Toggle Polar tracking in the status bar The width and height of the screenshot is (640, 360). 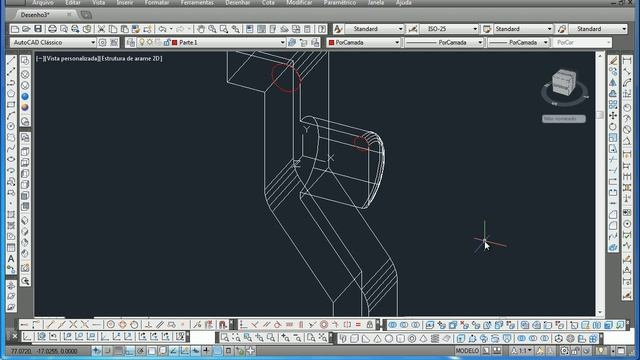tap(140, 351)
